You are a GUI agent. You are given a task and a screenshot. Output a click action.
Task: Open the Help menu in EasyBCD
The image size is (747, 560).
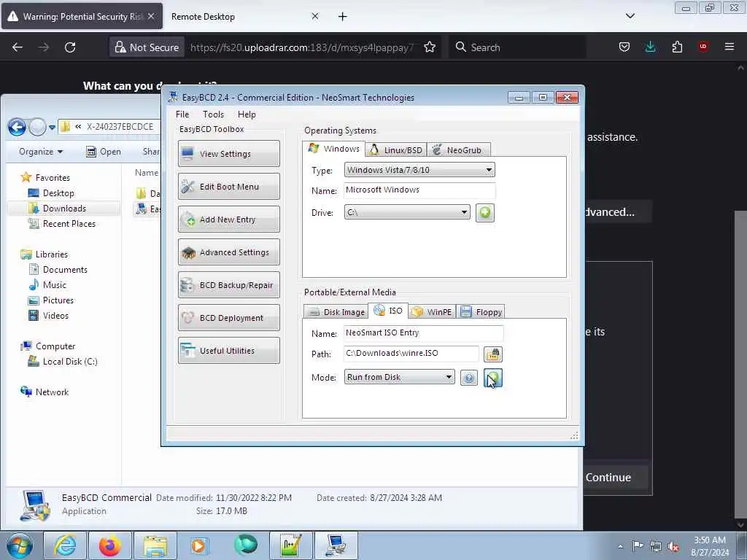tap(247, 114)
